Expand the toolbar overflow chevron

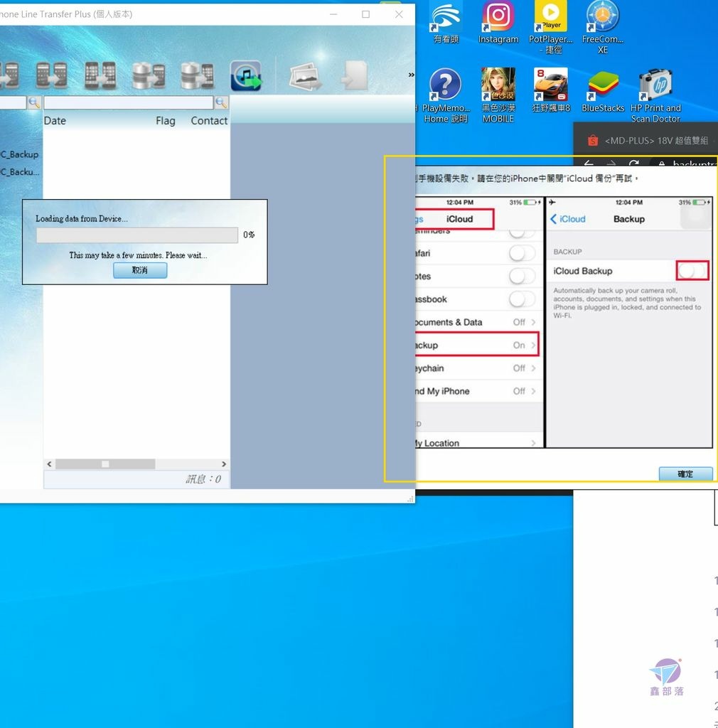pyautogui.click(x=411, y=75)
